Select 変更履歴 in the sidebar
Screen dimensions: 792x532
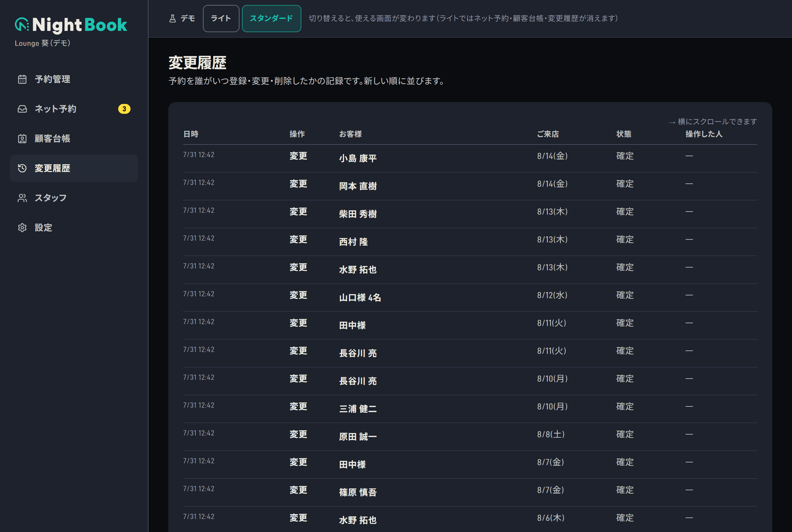(x=74, y=168)
